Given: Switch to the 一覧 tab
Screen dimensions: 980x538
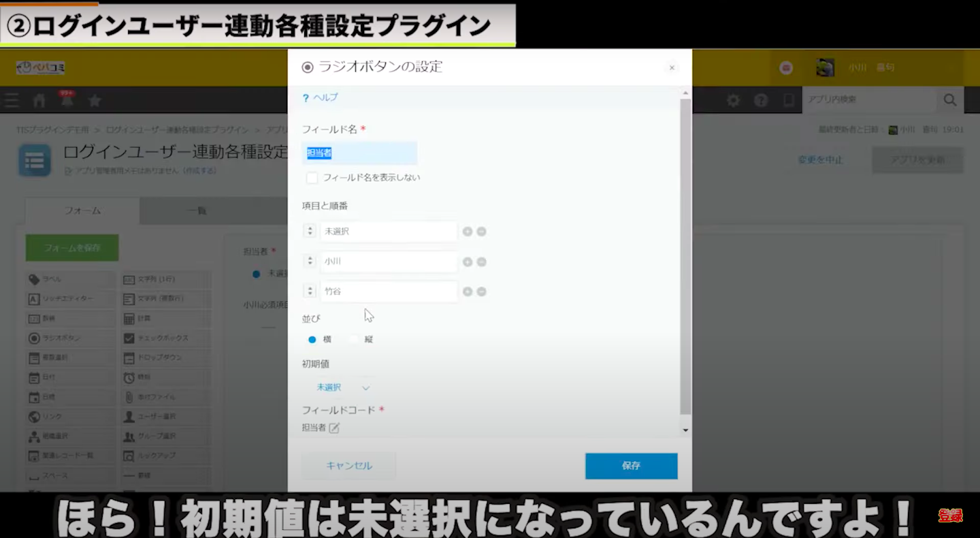Looking at the screenshot, I should click(197, 210).
